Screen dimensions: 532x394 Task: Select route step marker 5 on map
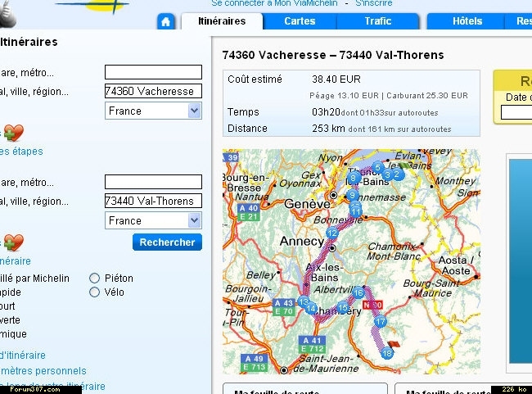(377, 167)
